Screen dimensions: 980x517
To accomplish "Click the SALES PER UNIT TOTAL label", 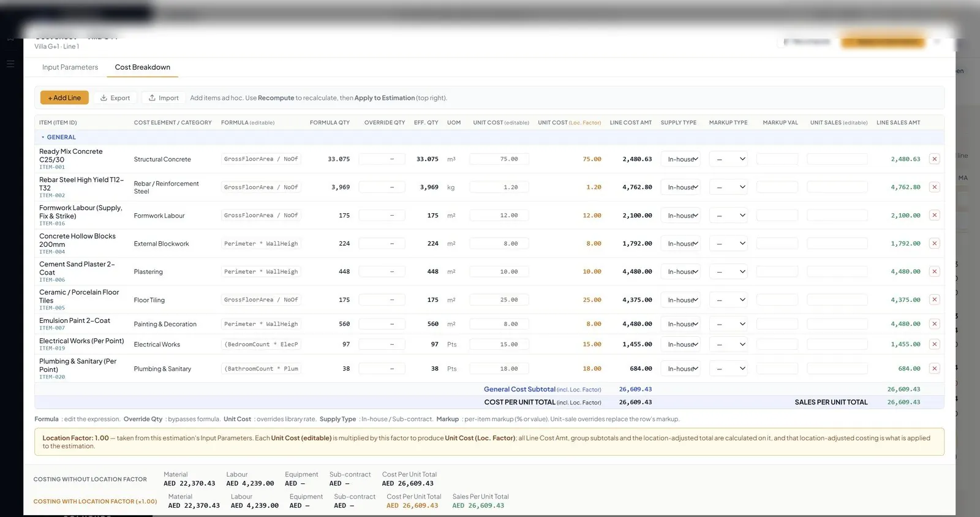I will [831, 402].
